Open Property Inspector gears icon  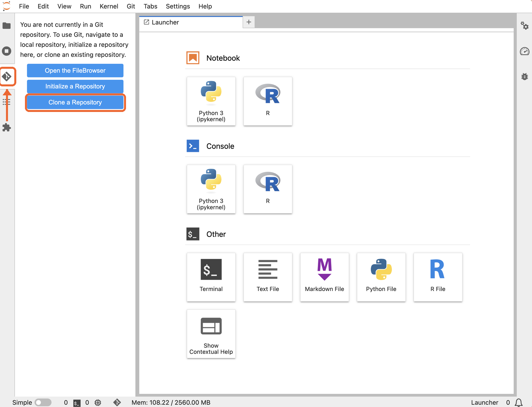pos(524,26)
